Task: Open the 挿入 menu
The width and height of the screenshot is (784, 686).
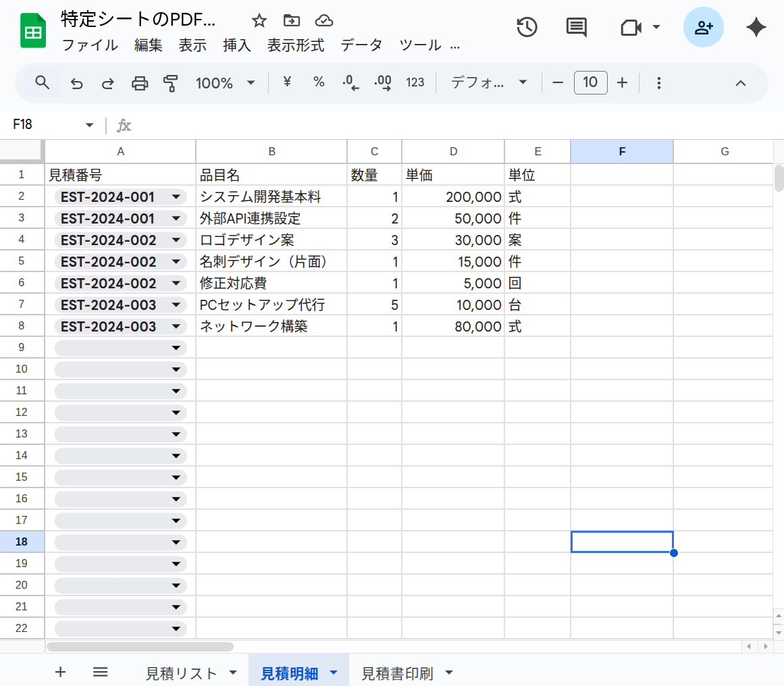Action: tap(237, 45)
